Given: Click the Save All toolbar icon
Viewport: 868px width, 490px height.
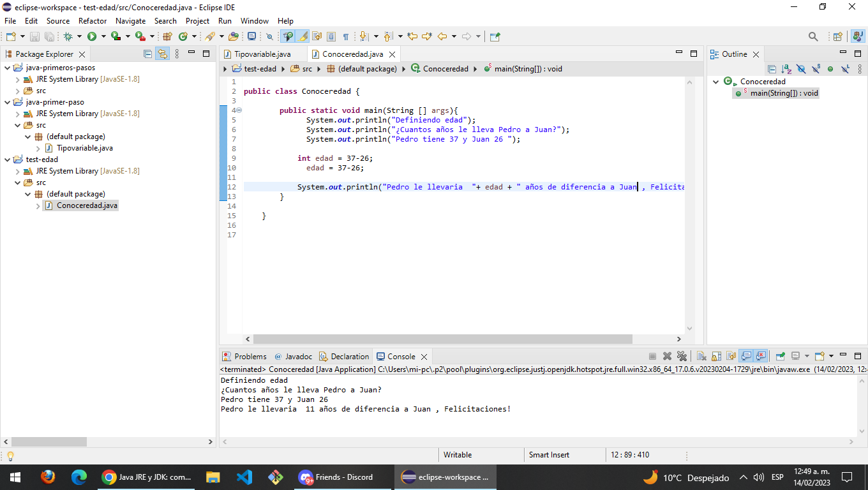Looking at the screenshot, I should coord(49,36).
